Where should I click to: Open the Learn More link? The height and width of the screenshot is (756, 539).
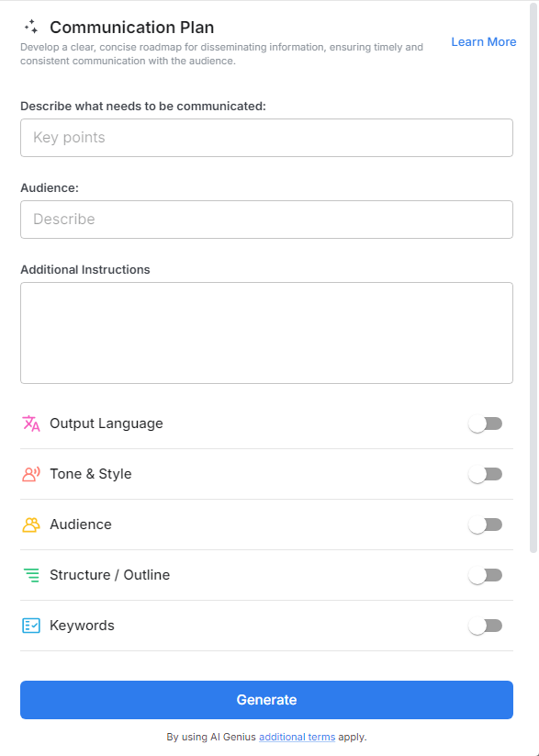484,41
